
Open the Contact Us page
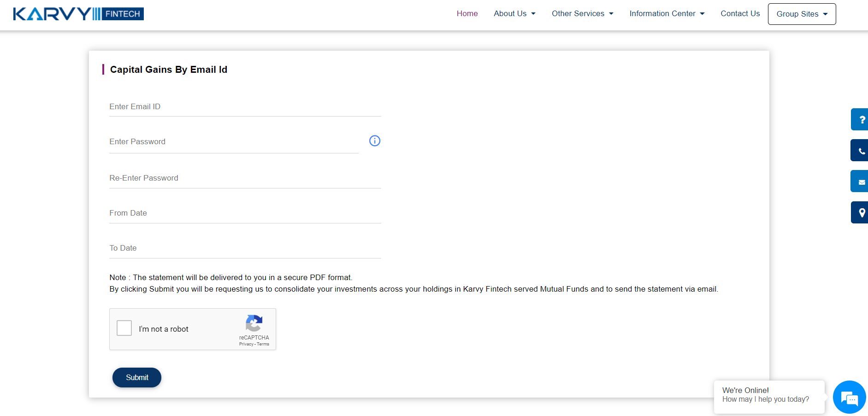(740, 14)
